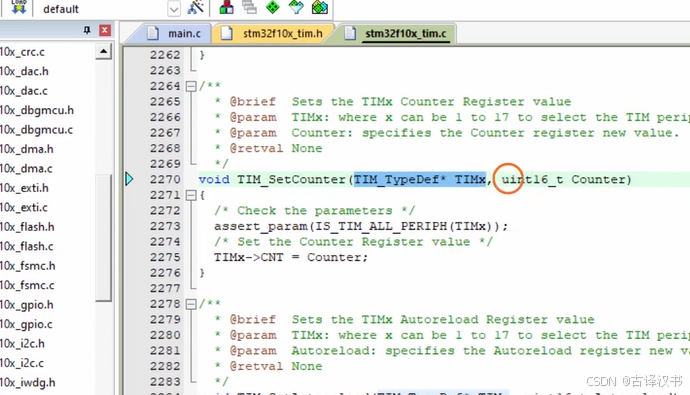Click 'TIMx->CNT = Counter;' statement

291,257
